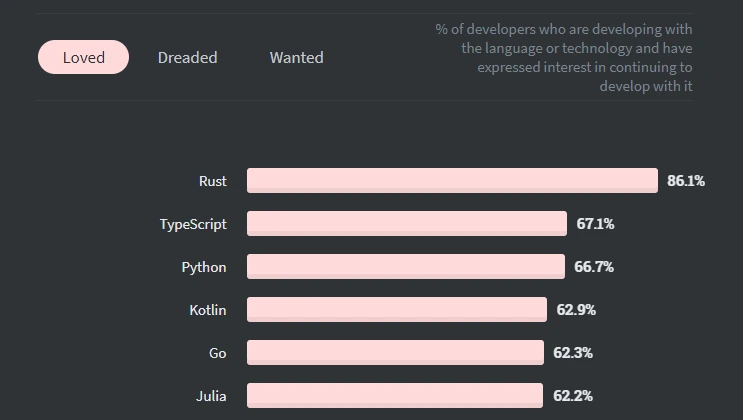This screenshot has height=420, width=743.
Task: Click the Julia language label
Action: (210, 396)
